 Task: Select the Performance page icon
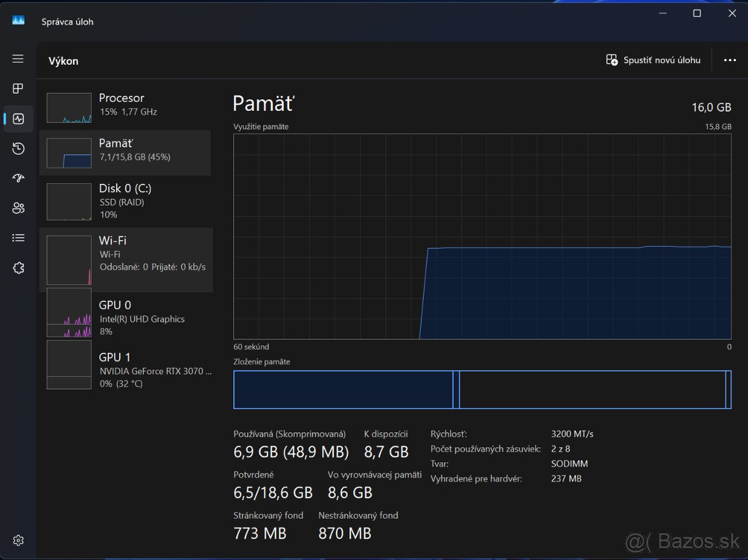(x=18, y=118)
